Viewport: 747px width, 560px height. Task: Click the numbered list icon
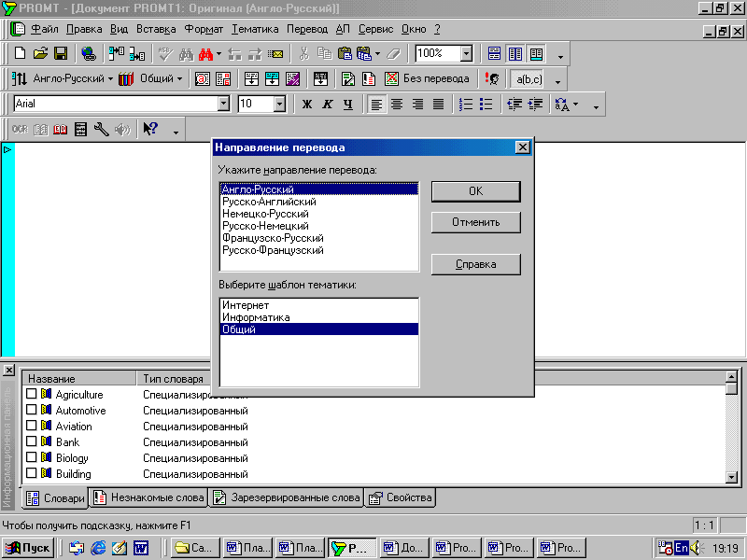point(465,105)
